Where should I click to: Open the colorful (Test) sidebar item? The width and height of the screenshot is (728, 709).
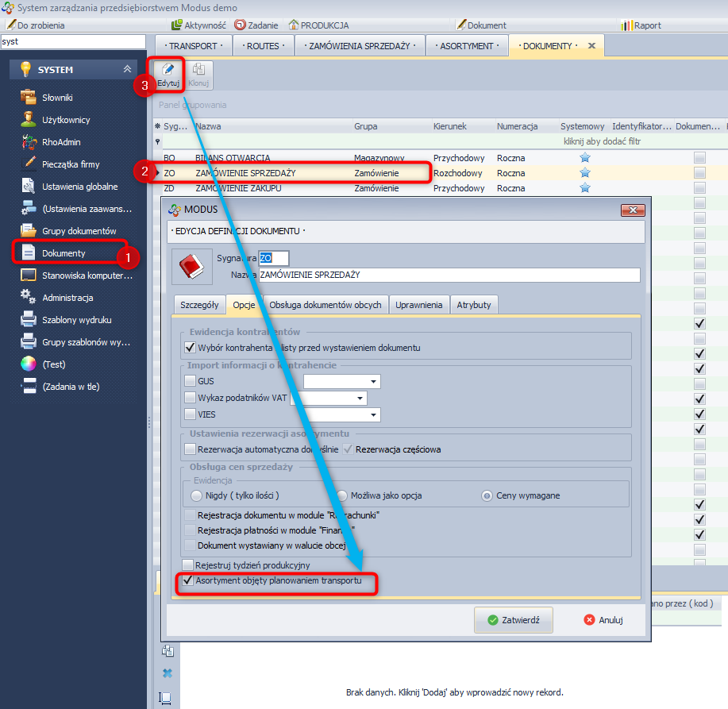(x=53, y=364)
